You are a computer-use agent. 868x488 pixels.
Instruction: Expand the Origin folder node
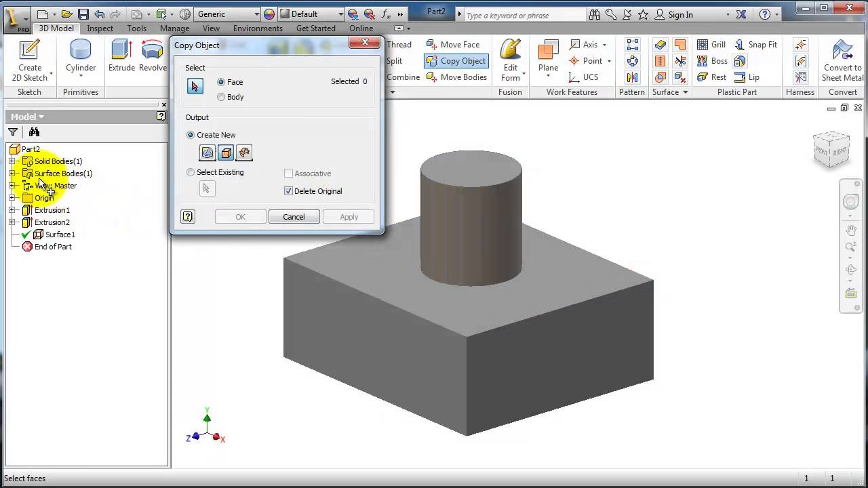point(12,198)
